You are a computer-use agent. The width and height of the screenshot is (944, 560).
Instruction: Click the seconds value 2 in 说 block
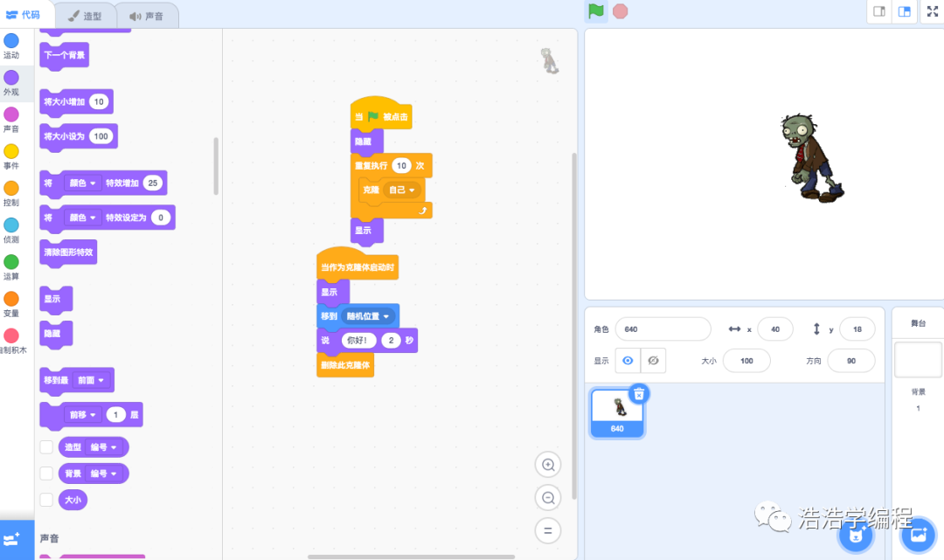[391, 341]
